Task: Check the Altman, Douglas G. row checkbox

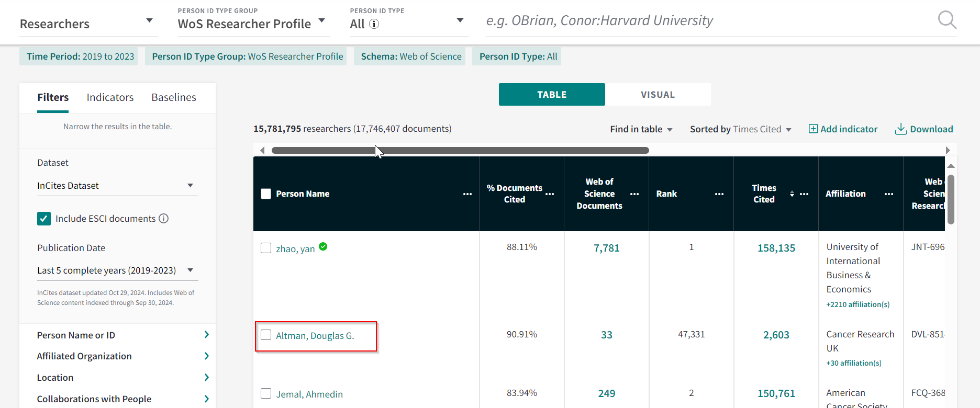Action: (x=266, y=335)
